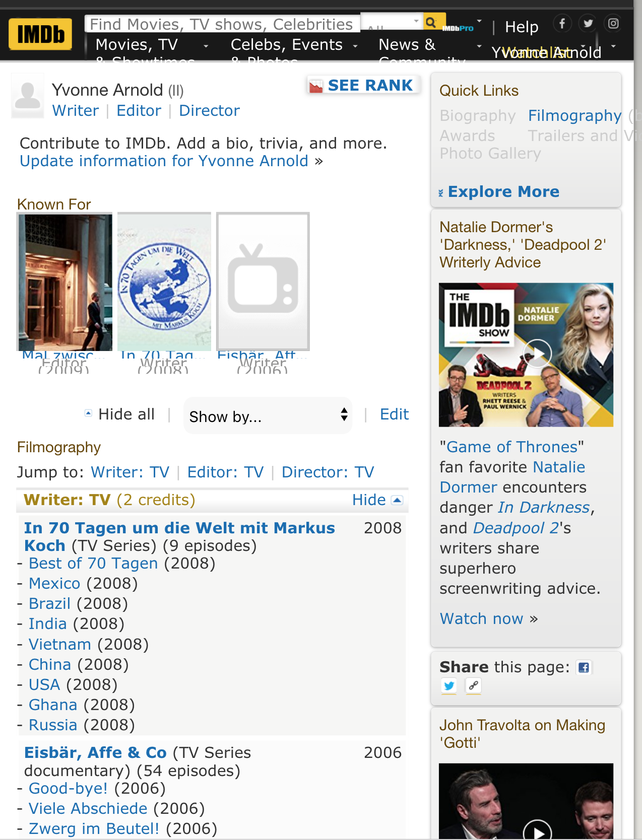Open the search category All dropdown
Image resolution: width=642 pixels, height=840 pixels.
coord(392,22)
